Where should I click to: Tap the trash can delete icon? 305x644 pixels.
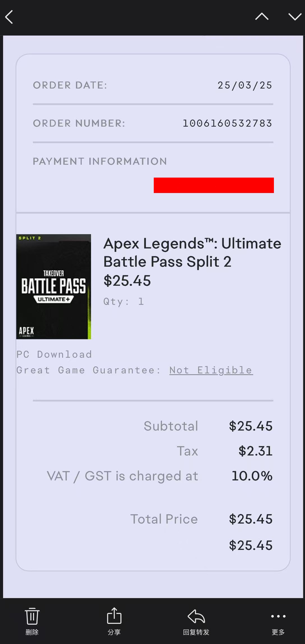[x=32, y=616]
